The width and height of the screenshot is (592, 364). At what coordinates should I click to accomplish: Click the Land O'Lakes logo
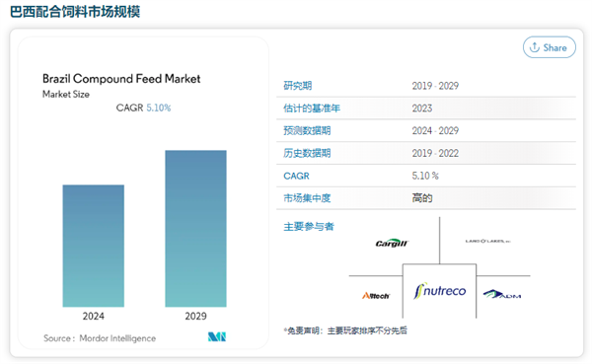tap(487, 241)
